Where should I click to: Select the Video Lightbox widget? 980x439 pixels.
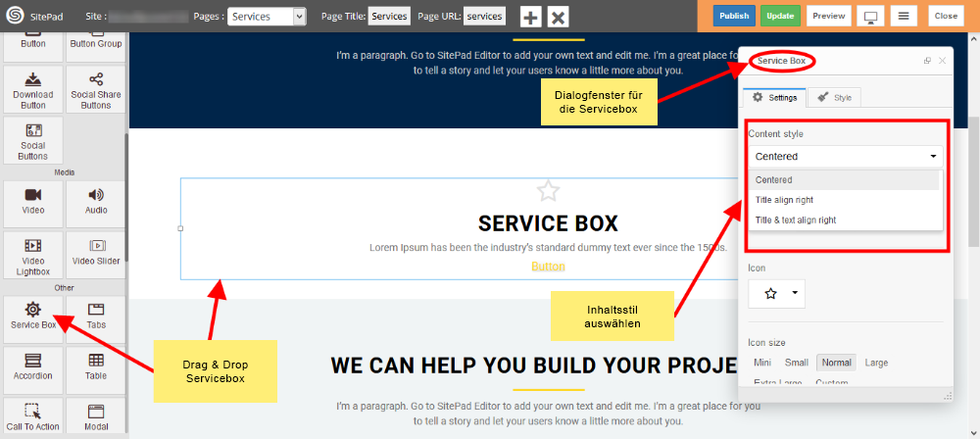33,255
